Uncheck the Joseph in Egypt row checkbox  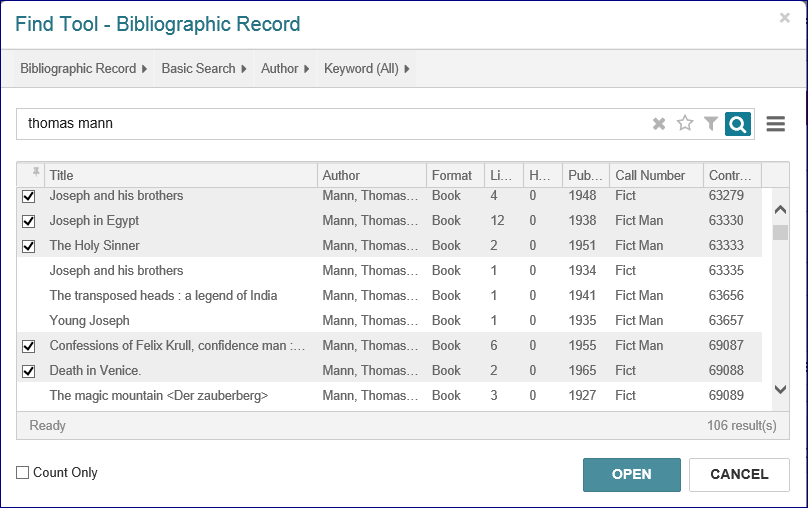(x=29, y=221)
